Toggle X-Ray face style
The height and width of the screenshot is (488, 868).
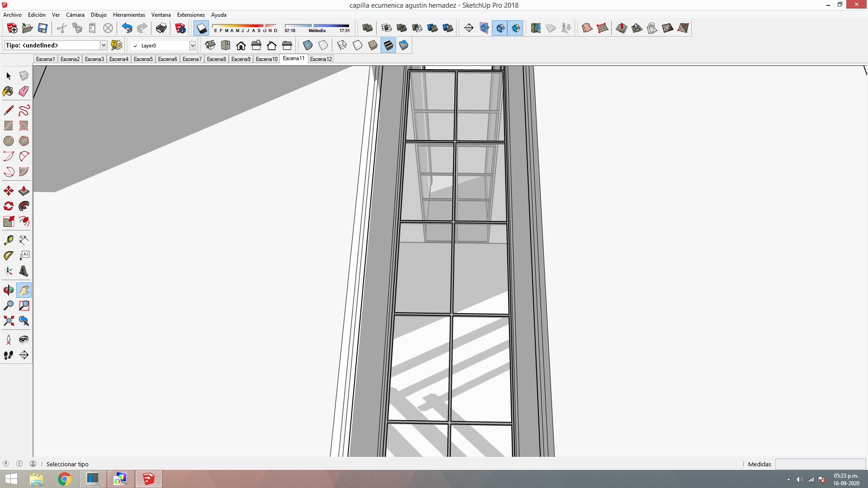tap(308, 45)
